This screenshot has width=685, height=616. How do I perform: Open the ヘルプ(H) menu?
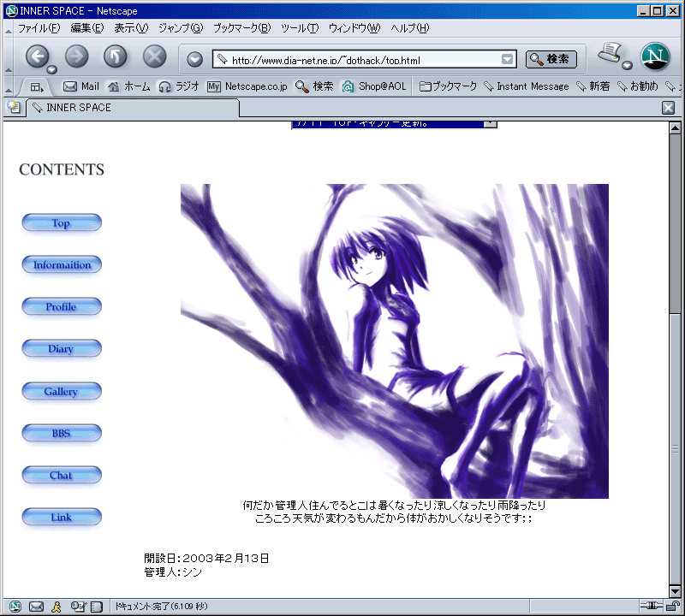tap(410, 28)
